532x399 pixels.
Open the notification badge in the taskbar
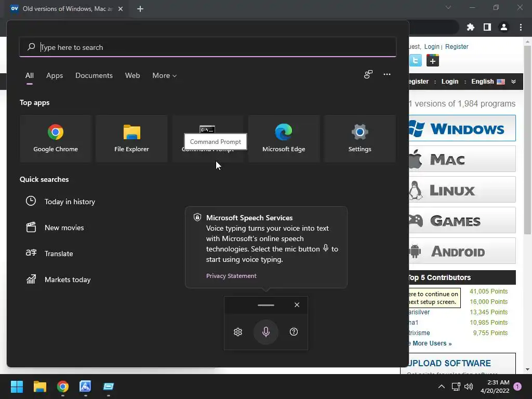pyautogui.click(x=517, y=387)
